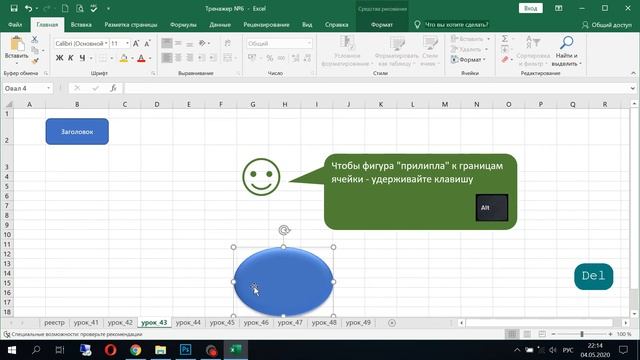The height and width of the screenshot is (360, 640).
Task: Click the Format Painter brush icon
Action: (35, 61)
